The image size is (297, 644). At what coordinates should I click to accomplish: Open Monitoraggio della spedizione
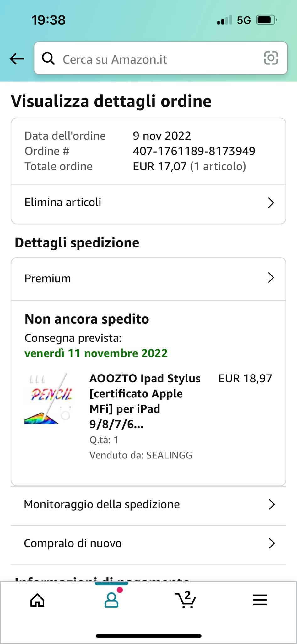(x=102, y=504)
